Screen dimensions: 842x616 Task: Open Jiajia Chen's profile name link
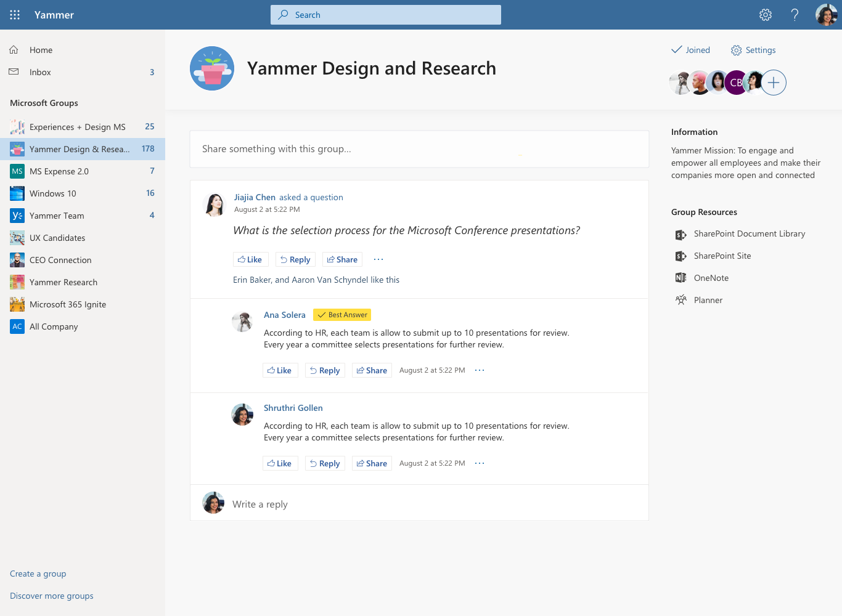pyautogui.click(x=255, y=197)
